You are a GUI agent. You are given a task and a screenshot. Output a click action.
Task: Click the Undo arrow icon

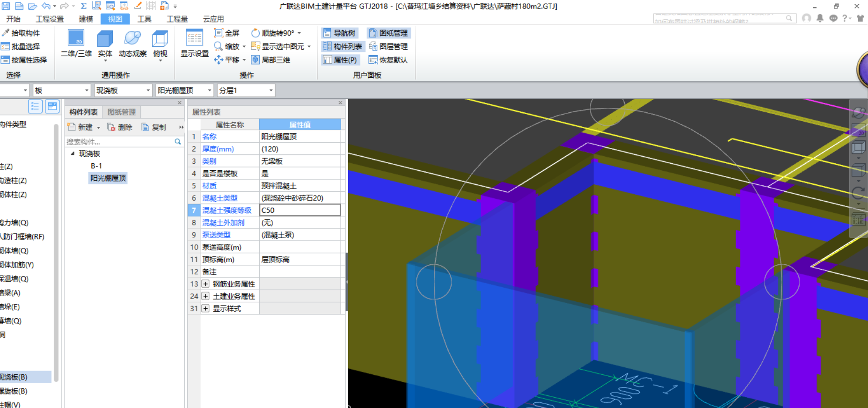pyautogui.click(x=46, y=6)
